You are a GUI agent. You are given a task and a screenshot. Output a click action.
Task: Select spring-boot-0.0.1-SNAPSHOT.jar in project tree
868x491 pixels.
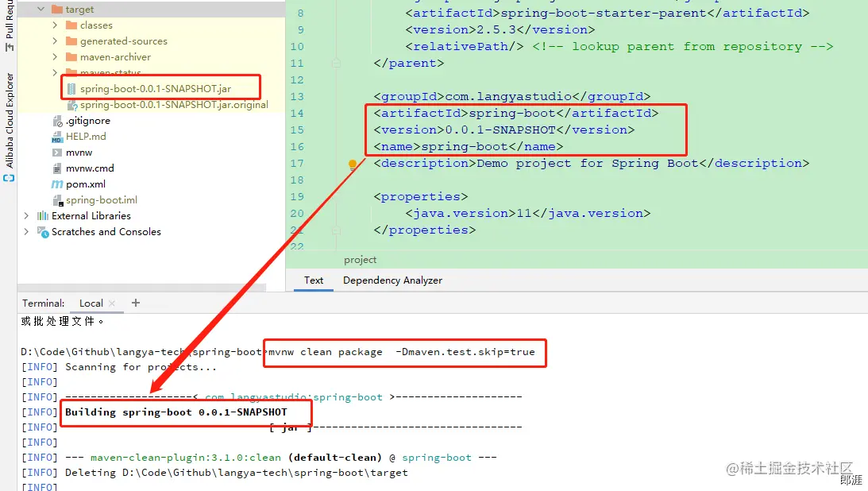(156, 88)
